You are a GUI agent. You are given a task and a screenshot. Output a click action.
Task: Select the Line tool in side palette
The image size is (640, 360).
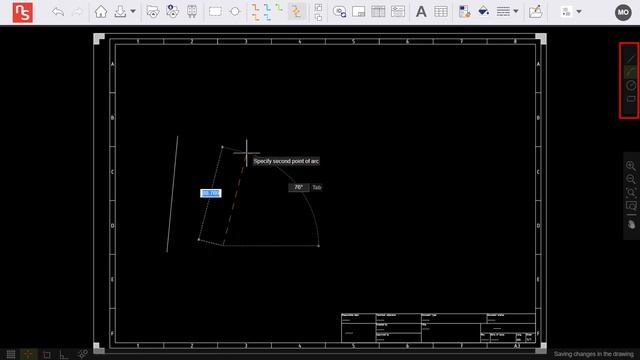pyautogui.click(x=631, y=59)
